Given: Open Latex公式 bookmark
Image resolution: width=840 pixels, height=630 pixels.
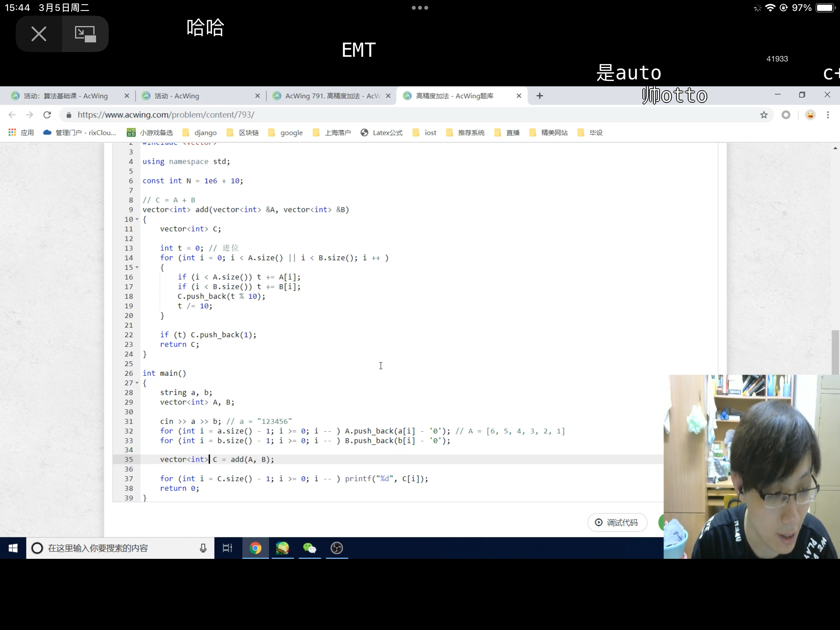Looking at the screenshot, I should click(382, 133).
